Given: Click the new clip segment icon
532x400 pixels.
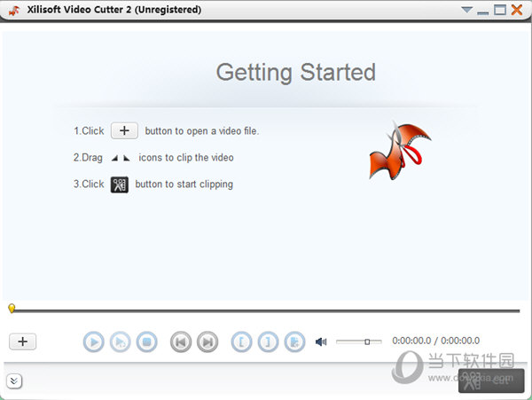Looking at the screenshot, I should pos(295,342).
